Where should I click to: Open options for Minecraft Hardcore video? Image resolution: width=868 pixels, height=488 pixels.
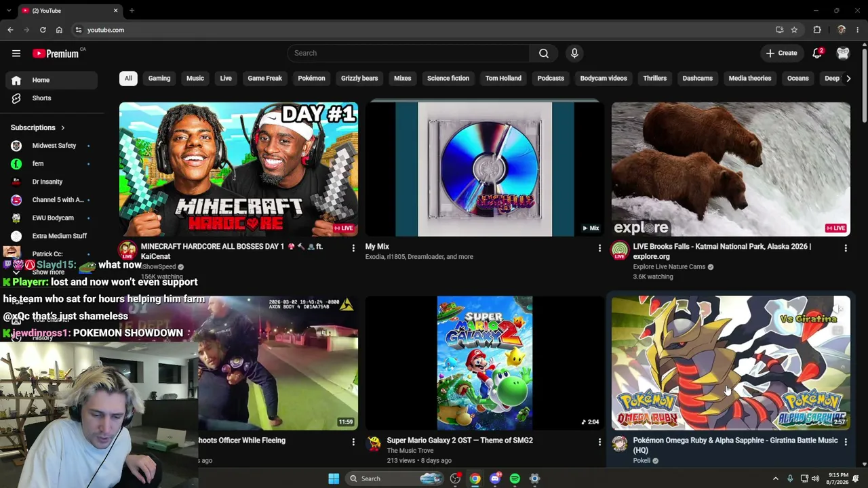[353, 249]
